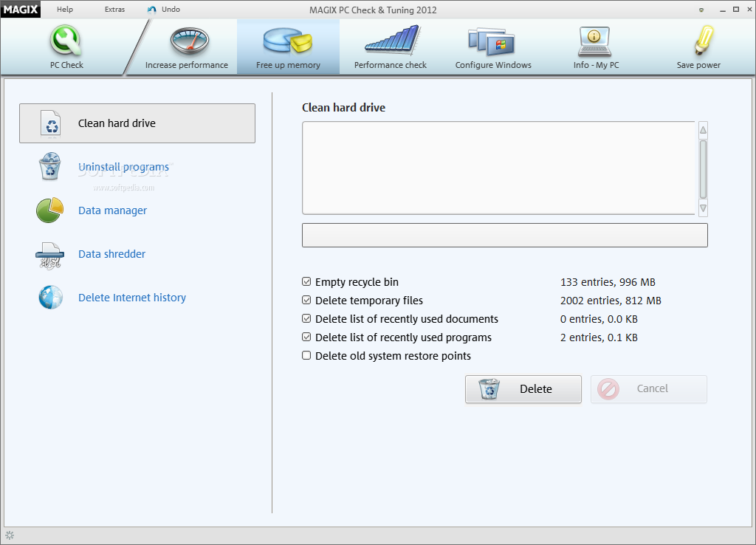Click the Increase performance gauge icon
The image size is (756, 545).
click(190, 41)
